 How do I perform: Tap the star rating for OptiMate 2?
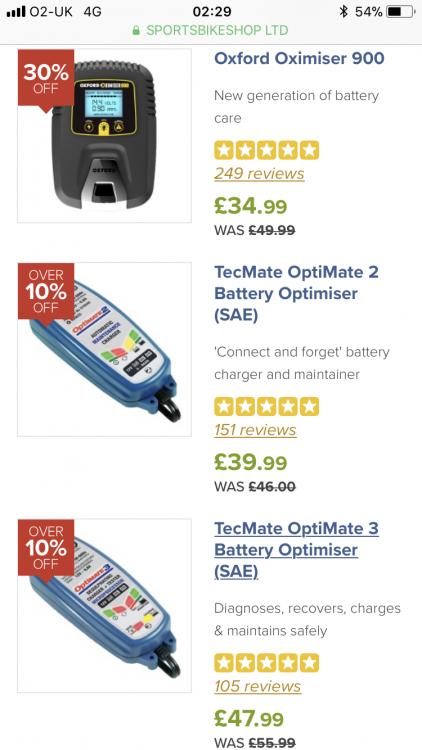[x=267, y=407]
